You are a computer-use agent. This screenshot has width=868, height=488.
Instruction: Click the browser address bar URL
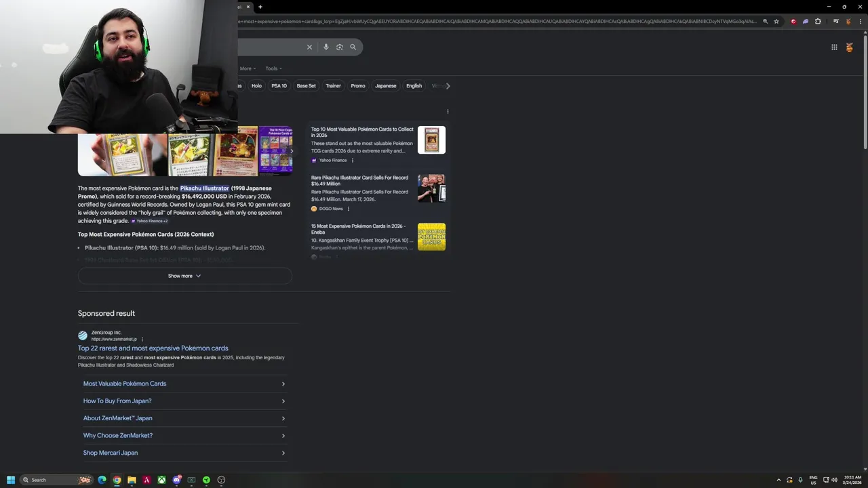[x=498, y=21]
